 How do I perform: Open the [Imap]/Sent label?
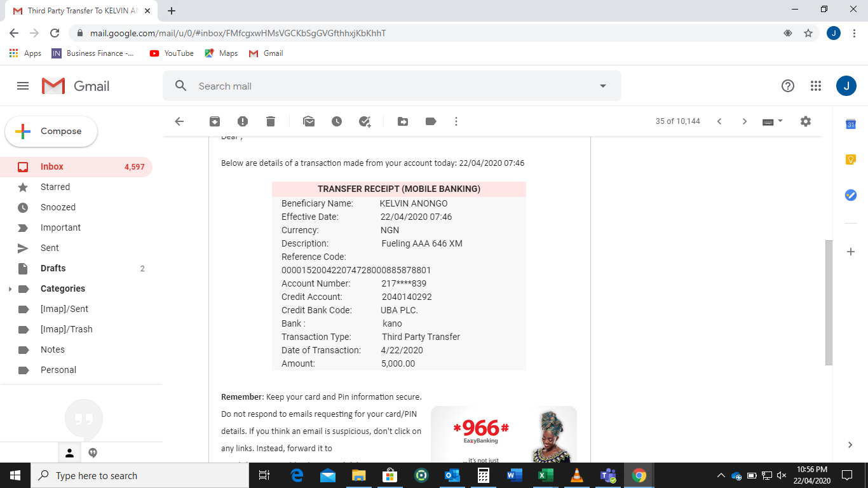pos(76,309)
